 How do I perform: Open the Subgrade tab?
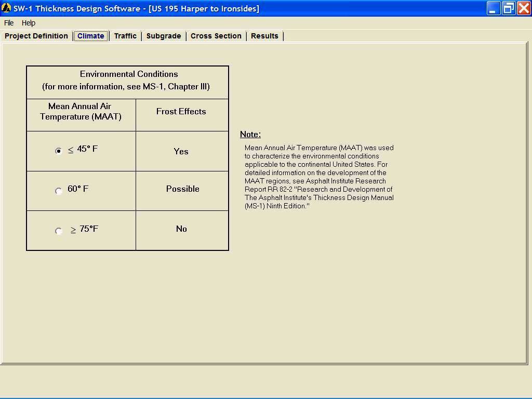pos(164,36)
